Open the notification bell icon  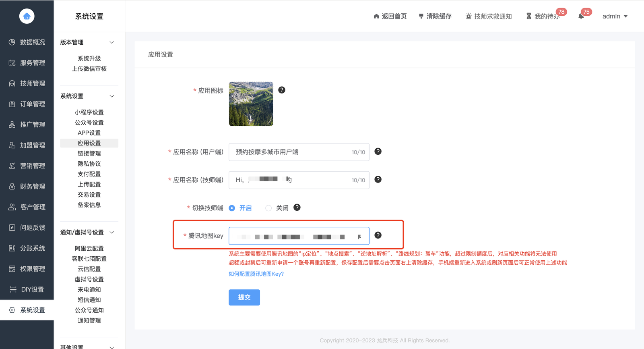[581, 17]
